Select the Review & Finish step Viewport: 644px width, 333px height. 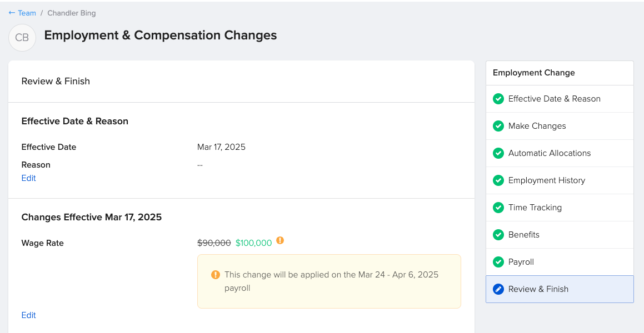pyautogui.click(x=560, y=289)
